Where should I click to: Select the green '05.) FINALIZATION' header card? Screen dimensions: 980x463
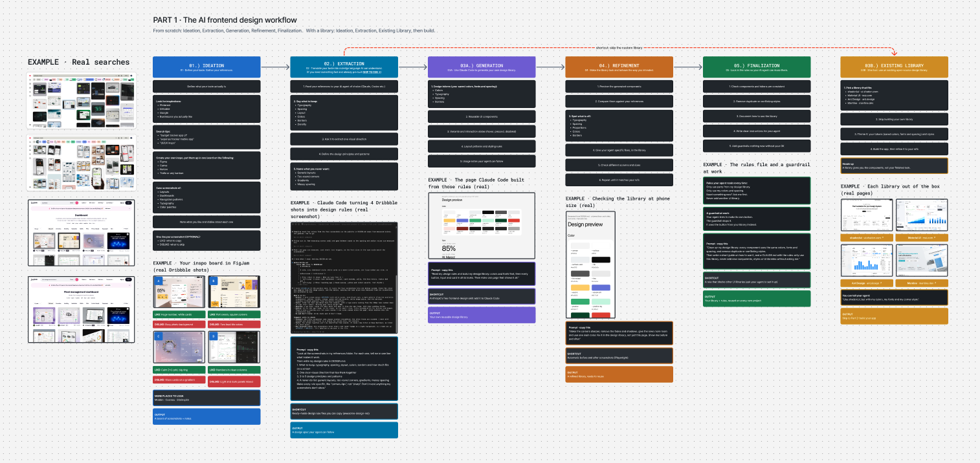(757, 67)
